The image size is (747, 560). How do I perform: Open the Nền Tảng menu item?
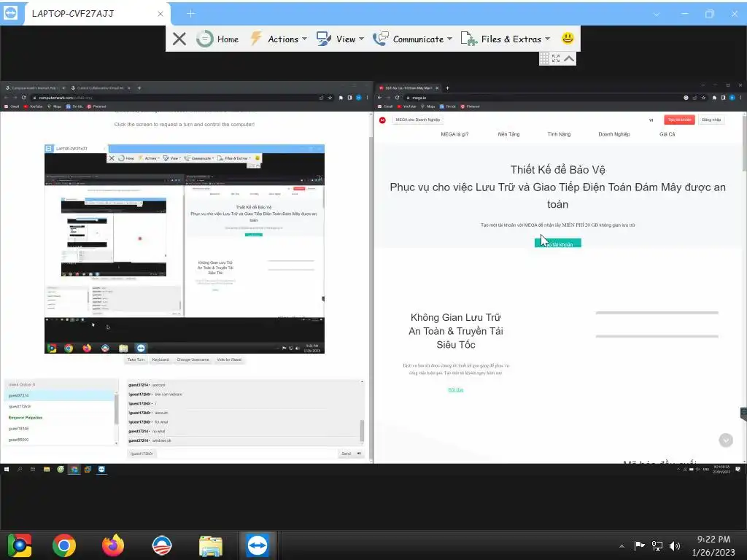[x=508, y=134]
